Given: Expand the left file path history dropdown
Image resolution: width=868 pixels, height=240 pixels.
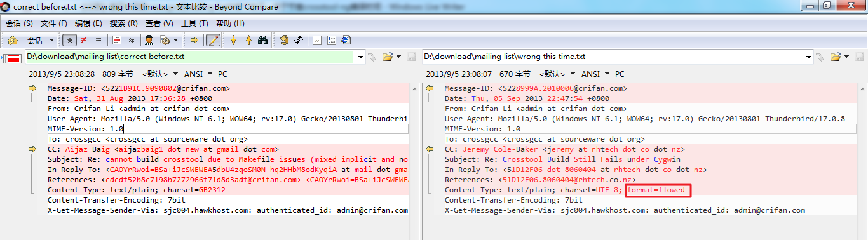Looking at the screenshot, I should (x=361, y=57).
